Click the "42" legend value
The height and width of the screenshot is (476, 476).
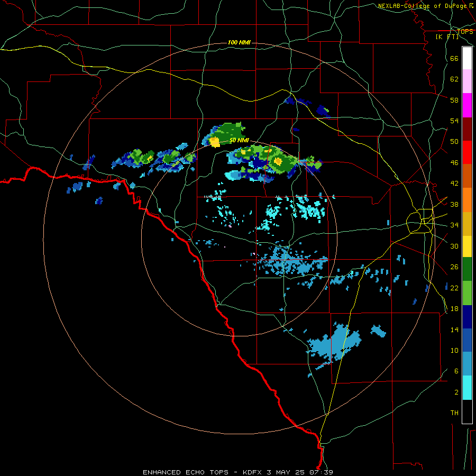click(454, 184)
